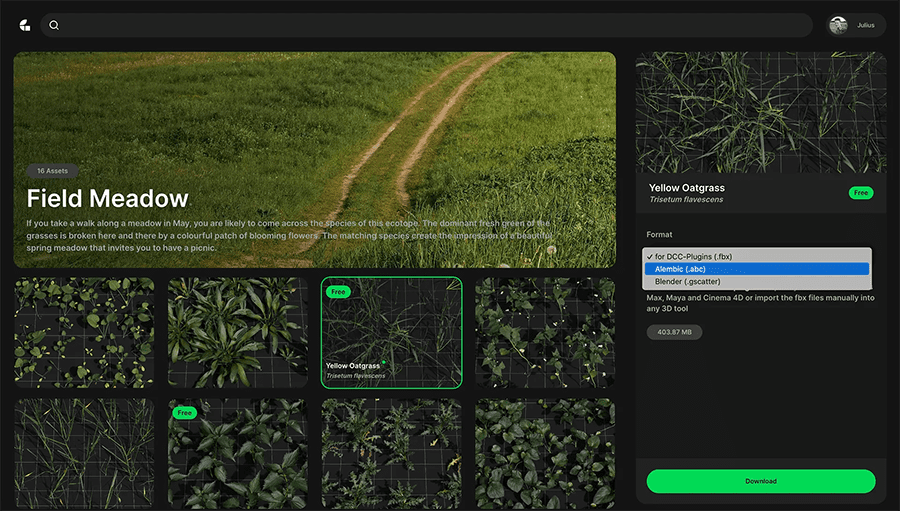Image resolution: width=900 pixels, height=511 pixels.
Task: Click Free badge on bottom-row plant thumbnail
Action: (x=184, y=413)
